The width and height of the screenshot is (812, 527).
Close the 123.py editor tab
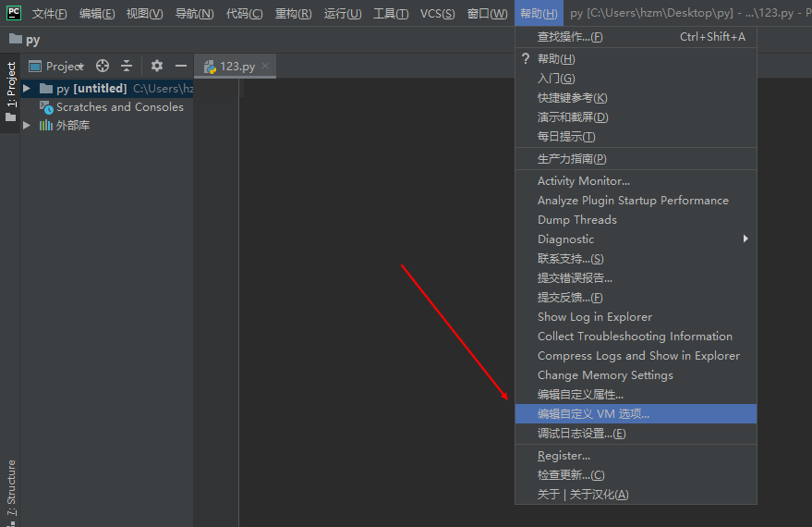265,66
